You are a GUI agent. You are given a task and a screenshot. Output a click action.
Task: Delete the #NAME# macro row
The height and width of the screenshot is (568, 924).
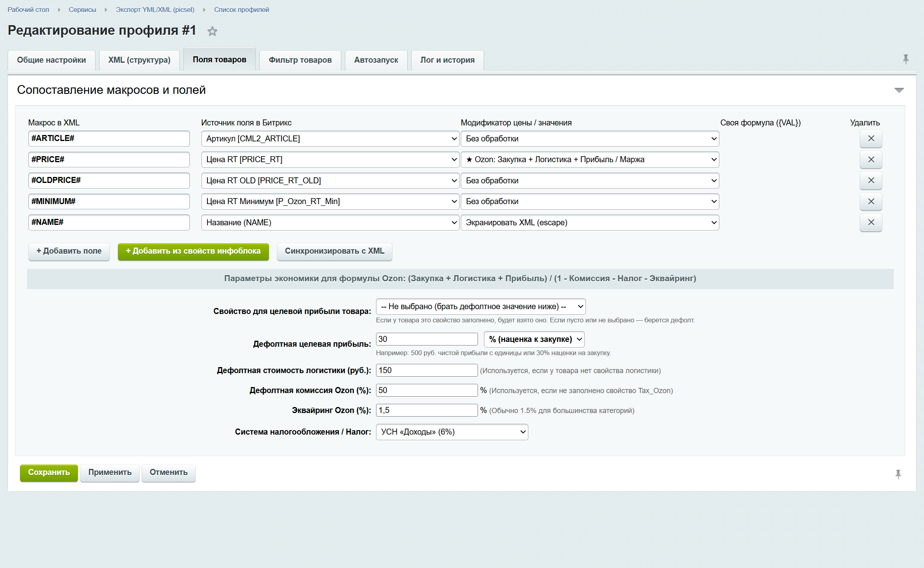[871, 222]
